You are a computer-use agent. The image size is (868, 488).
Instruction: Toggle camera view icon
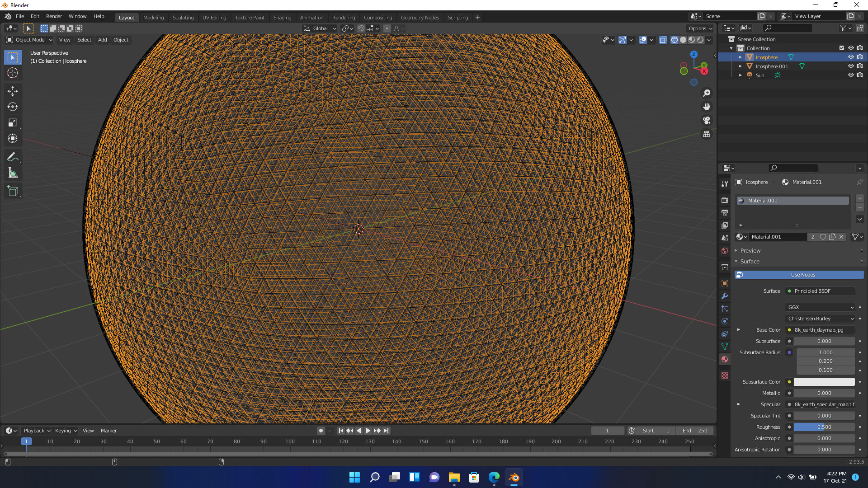707,120
